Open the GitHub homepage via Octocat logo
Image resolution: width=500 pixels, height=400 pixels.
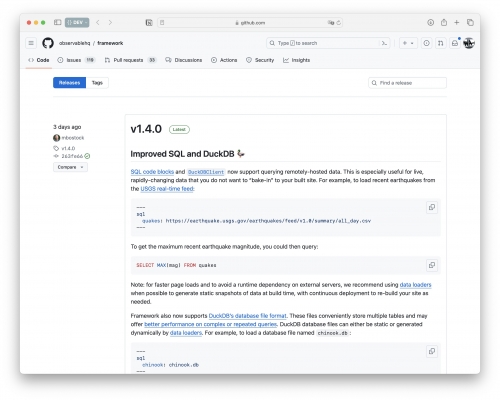click(48, 43)
